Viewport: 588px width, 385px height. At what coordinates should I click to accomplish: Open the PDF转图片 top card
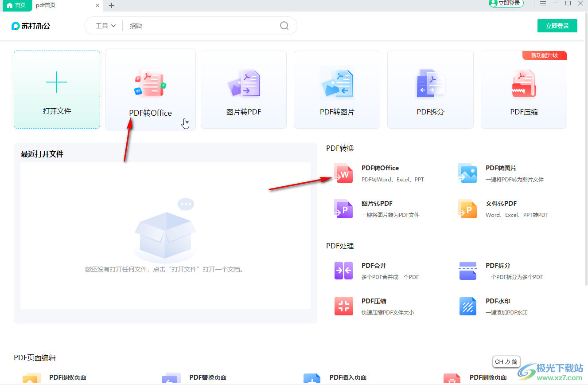pyautogui.click(x=337, y=90)
